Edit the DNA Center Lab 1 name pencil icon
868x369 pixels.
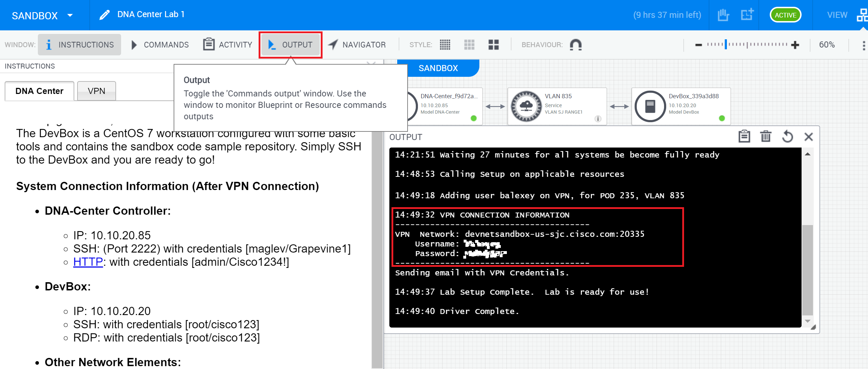pyautogui.click(x=104, y=15)
